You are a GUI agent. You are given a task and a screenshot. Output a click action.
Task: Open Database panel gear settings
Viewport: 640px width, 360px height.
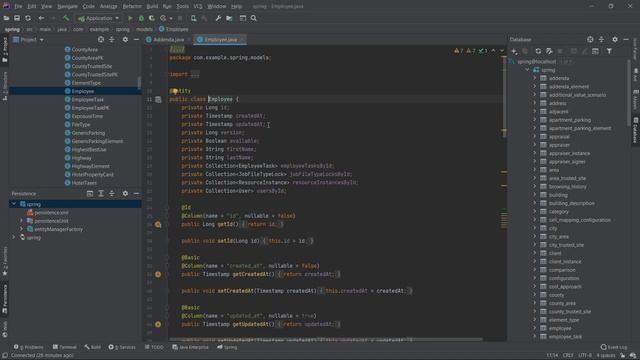(615, 40)
